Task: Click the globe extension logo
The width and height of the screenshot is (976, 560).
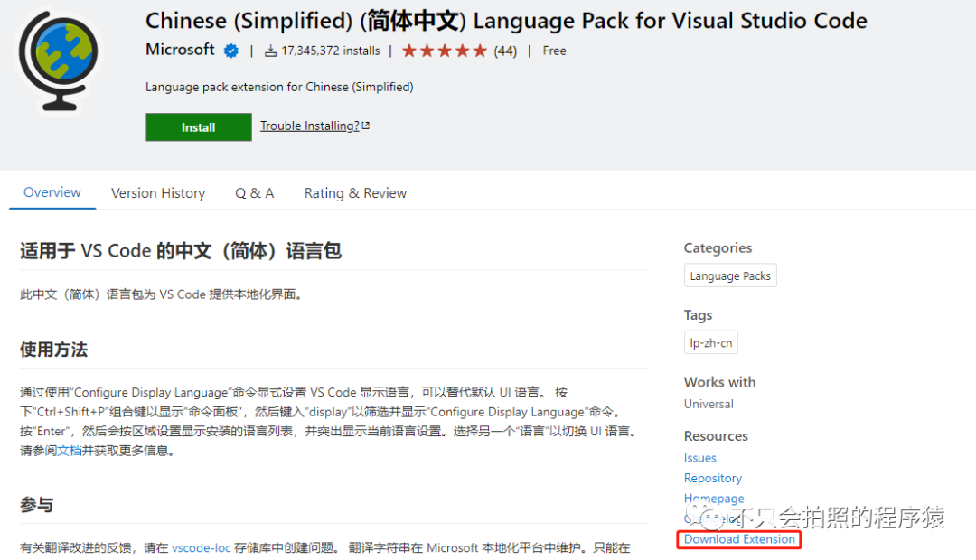Action: pos(59,61)
